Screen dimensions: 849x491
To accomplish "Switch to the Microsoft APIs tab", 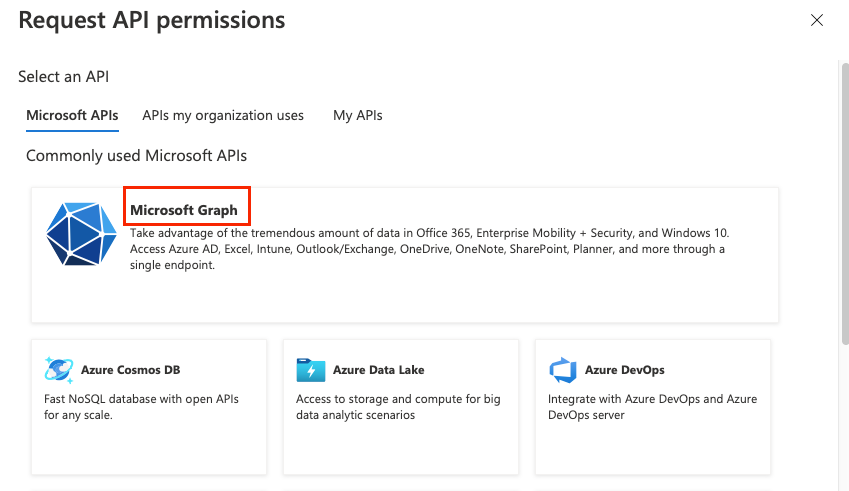I will coord(72,115).
